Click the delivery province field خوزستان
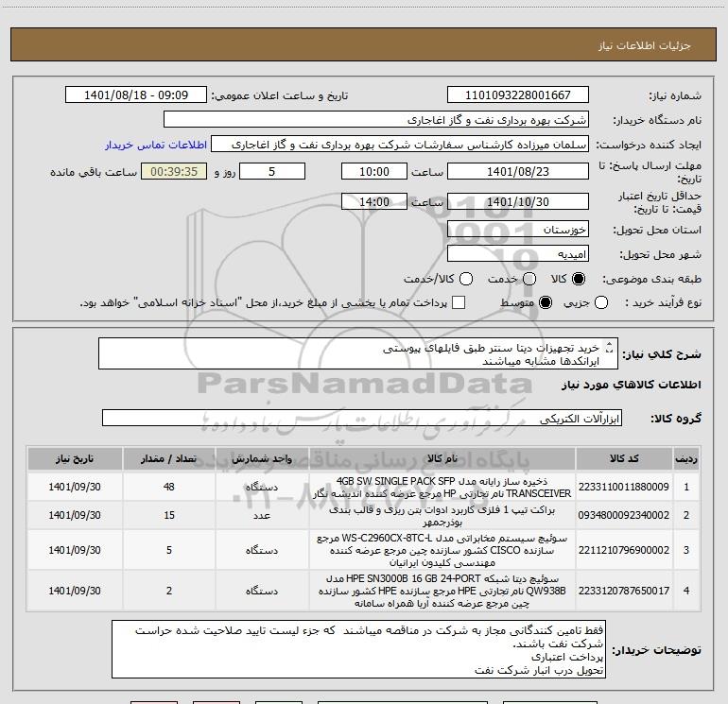The image size is (728, 704). pos(518,230)
